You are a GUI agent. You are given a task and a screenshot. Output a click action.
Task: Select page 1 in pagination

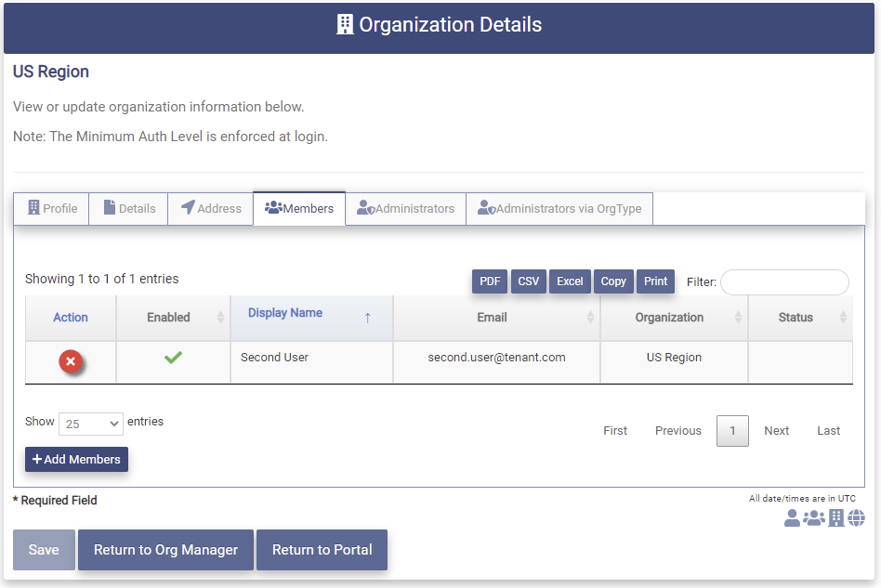[732, 431]
